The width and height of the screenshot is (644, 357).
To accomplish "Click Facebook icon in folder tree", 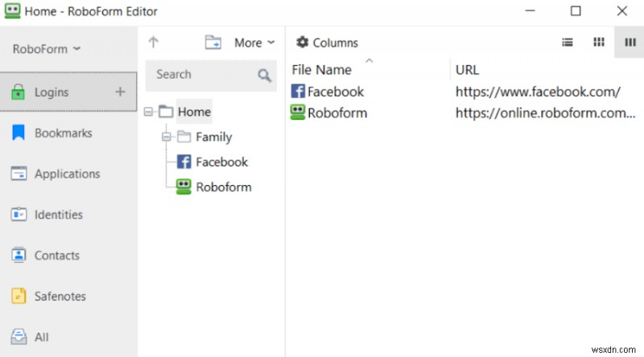I will coord(184,162).
